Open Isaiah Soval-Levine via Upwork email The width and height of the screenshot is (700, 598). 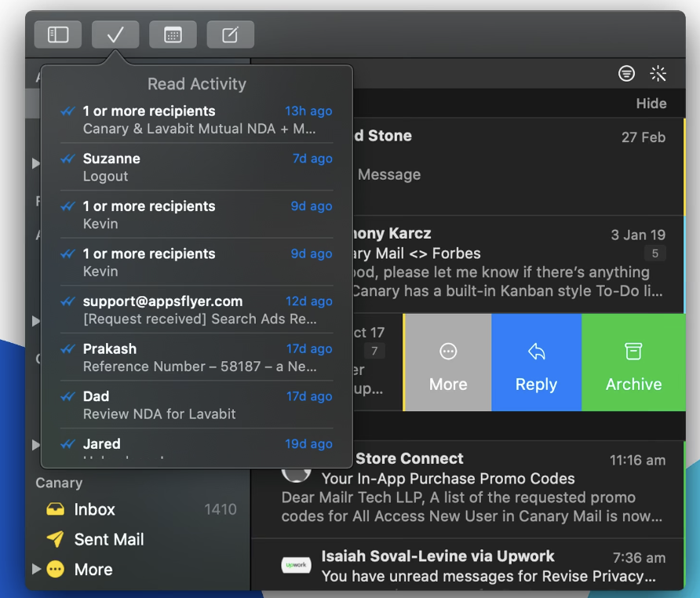[468, 565]
